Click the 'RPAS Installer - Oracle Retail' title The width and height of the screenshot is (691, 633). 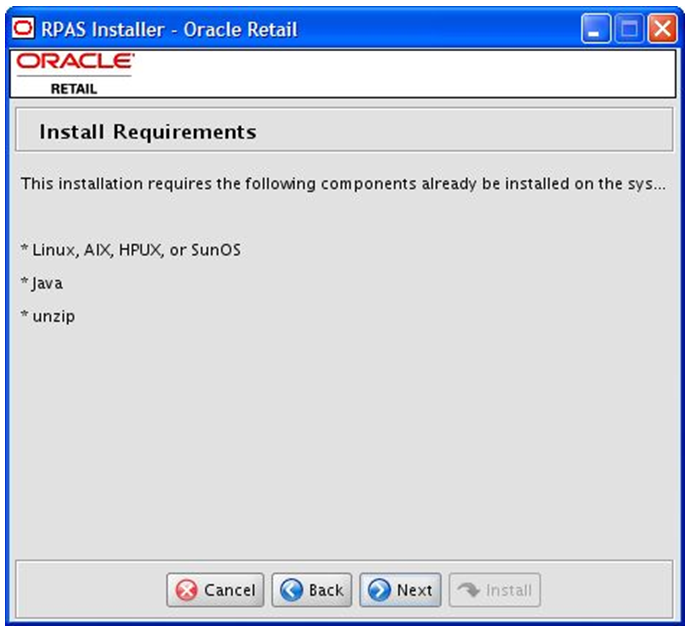click(x=169, y=30)
